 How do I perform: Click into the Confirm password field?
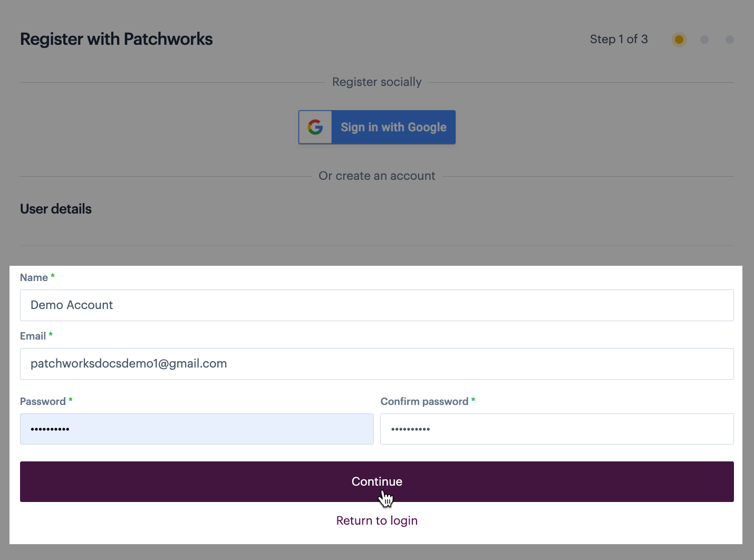click(x=557, y=429)
